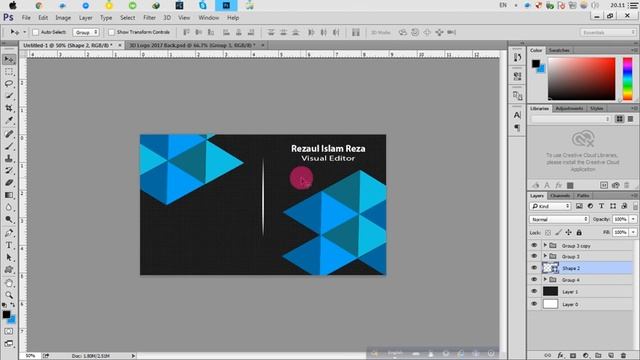640x360 pixels.
Task: Select the Crop tool
Action: click(9, 108)
